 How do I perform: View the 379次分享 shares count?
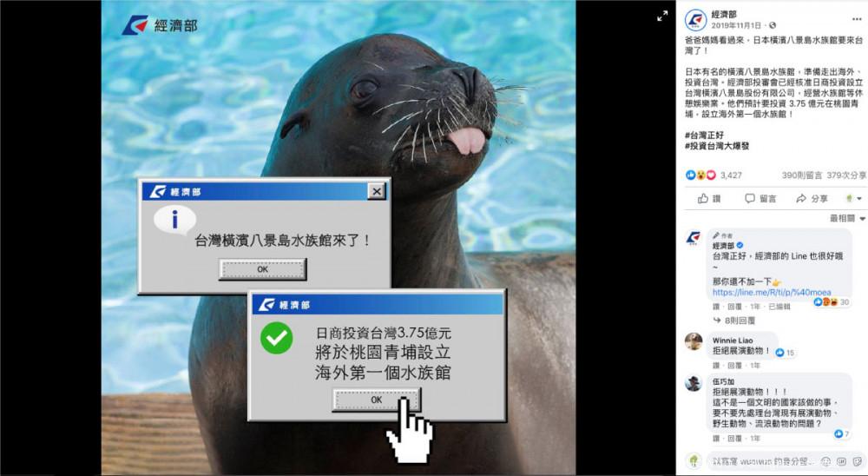pos(846,175)
